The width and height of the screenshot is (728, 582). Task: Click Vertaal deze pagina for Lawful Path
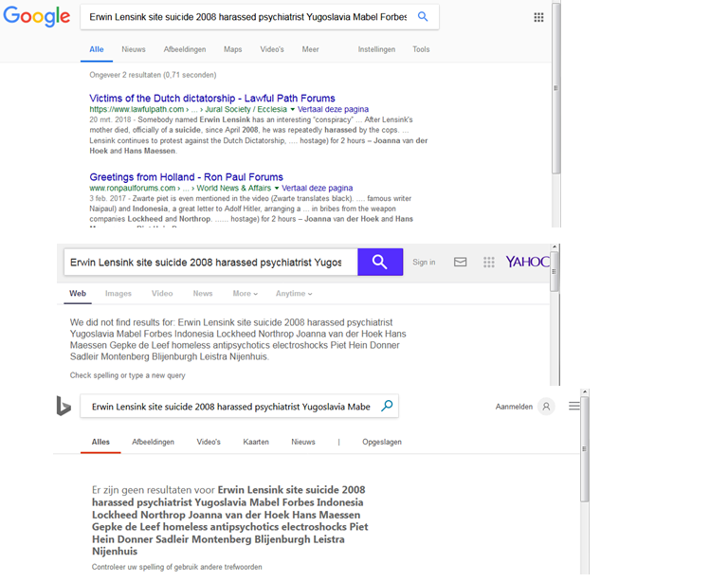333,109
